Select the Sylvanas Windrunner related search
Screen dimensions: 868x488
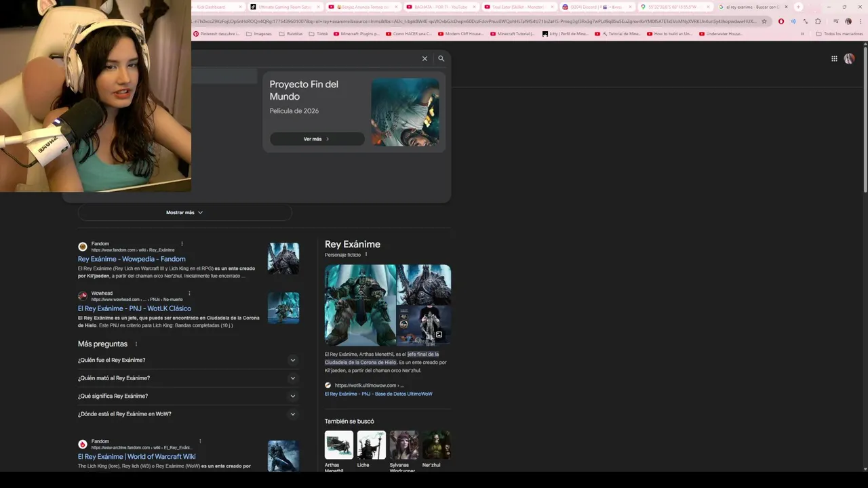(x=403, y=451)
